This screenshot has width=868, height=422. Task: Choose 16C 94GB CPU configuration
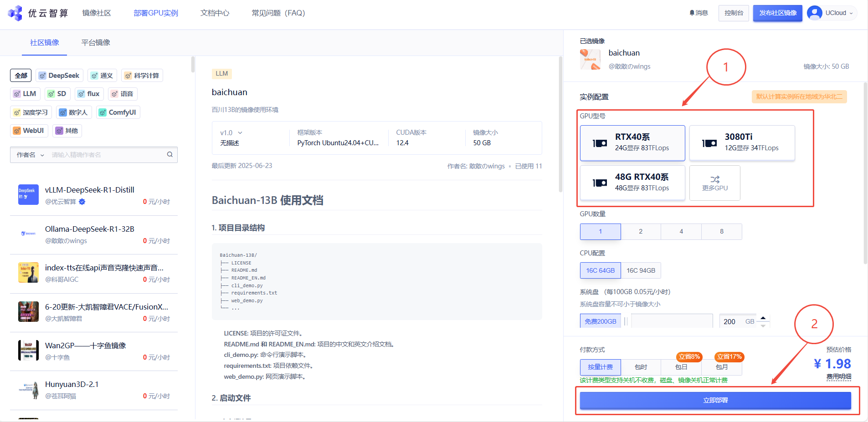pos(641,270)
